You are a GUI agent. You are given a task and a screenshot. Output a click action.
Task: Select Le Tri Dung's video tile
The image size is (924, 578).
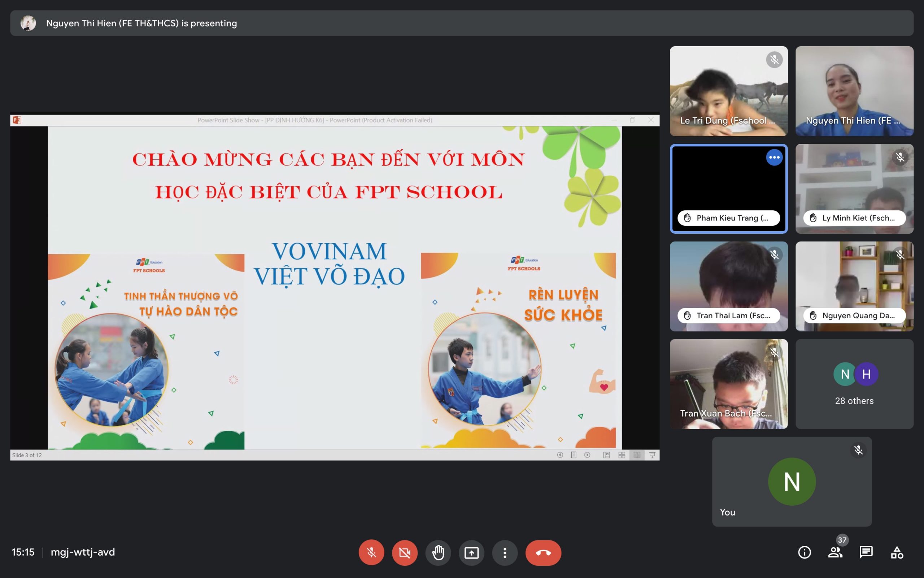click(x=728, y=91)
